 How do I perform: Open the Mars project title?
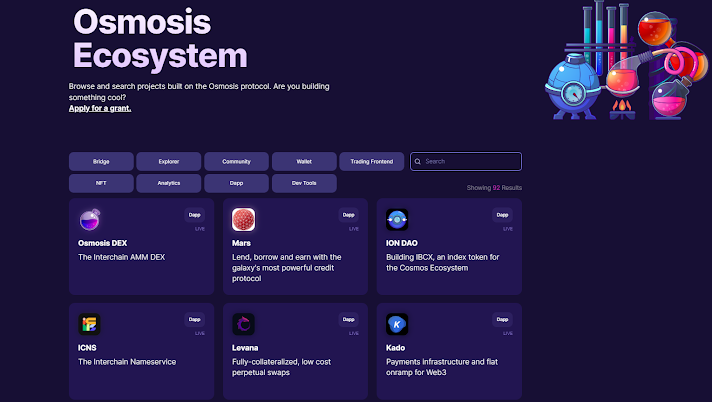(241, 243)
